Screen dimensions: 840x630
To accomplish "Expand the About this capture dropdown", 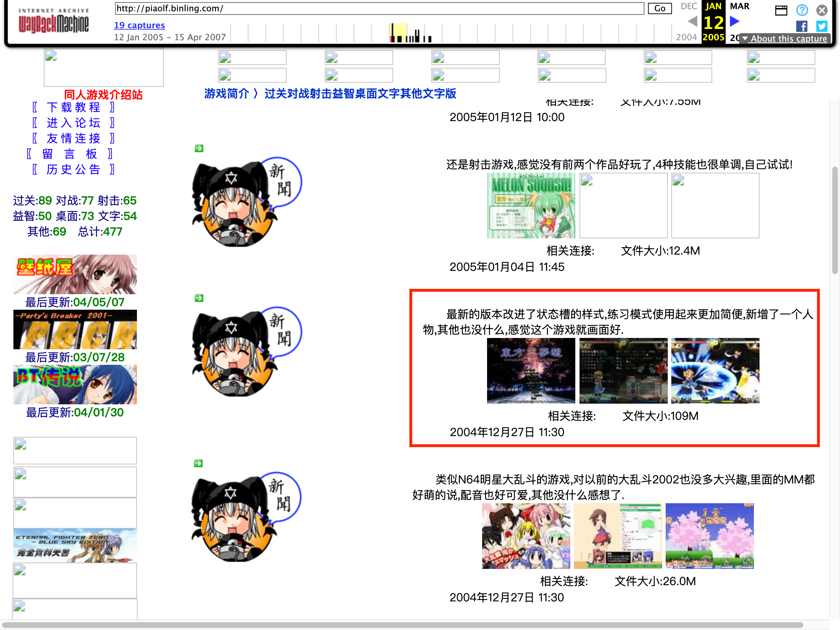I will [x=785, y=38].
